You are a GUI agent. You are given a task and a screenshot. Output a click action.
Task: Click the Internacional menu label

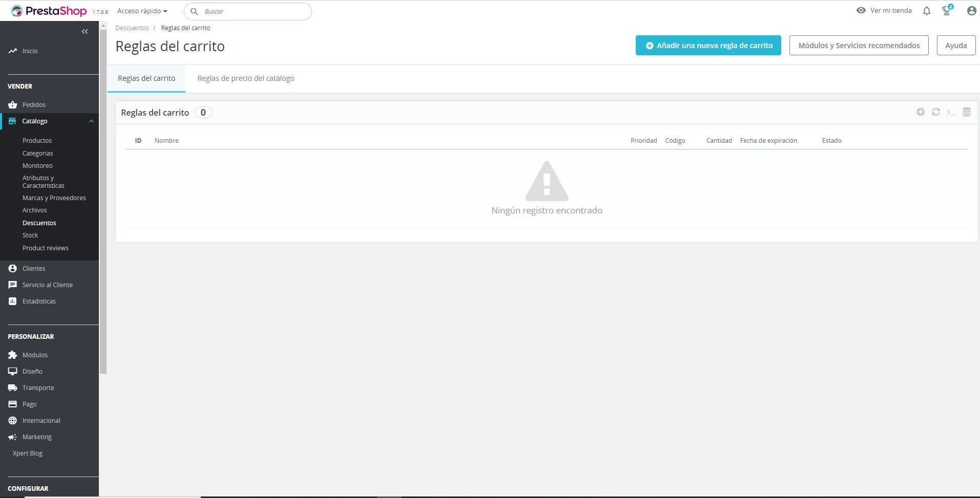[41, 420]
